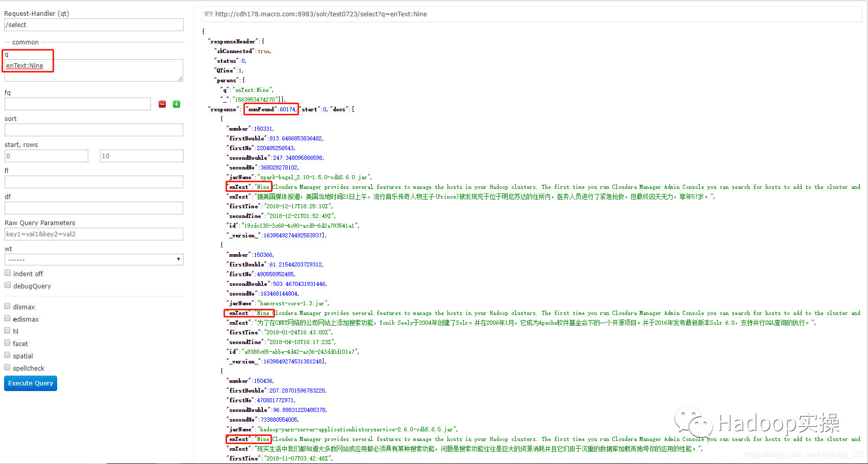
Task: Click the zkConnected true value
Action: (x=264, y=51)
